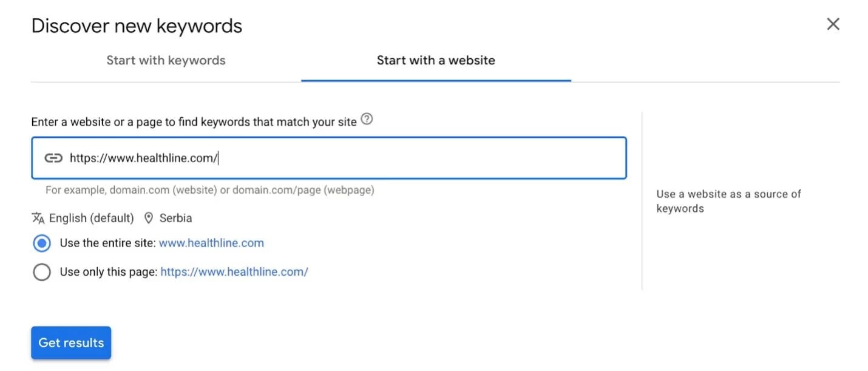Click the "Use only this page" label text
This screenshot has width=868, height=371.
(108, 272)
